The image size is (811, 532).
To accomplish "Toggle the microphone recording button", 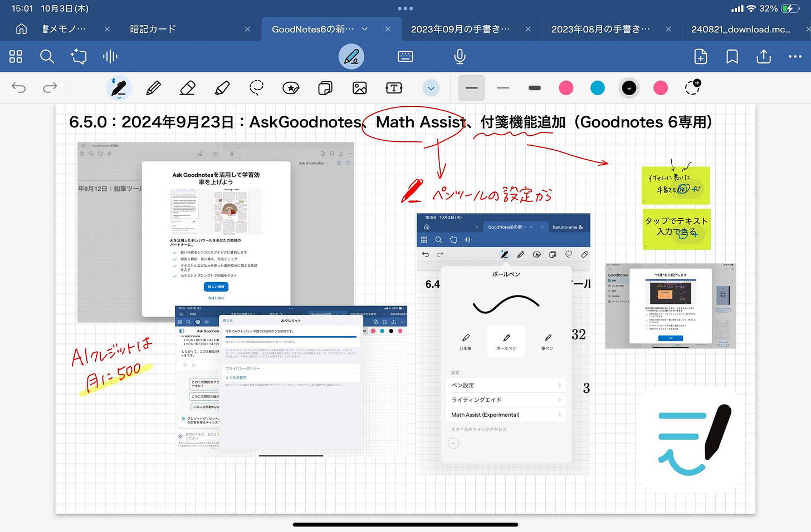I will [x=460, y=56].
